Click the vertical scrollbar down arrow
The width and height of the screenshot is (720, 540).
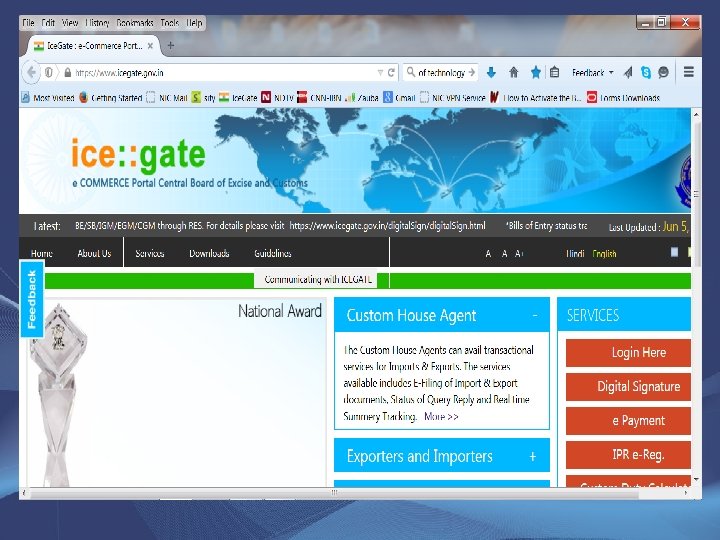(696, 479)
